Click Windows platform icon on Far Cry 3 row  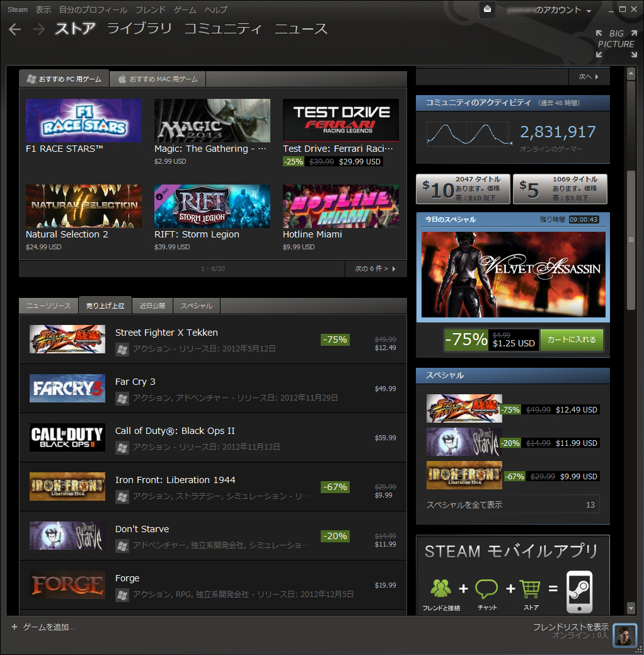tap(122, 399)
